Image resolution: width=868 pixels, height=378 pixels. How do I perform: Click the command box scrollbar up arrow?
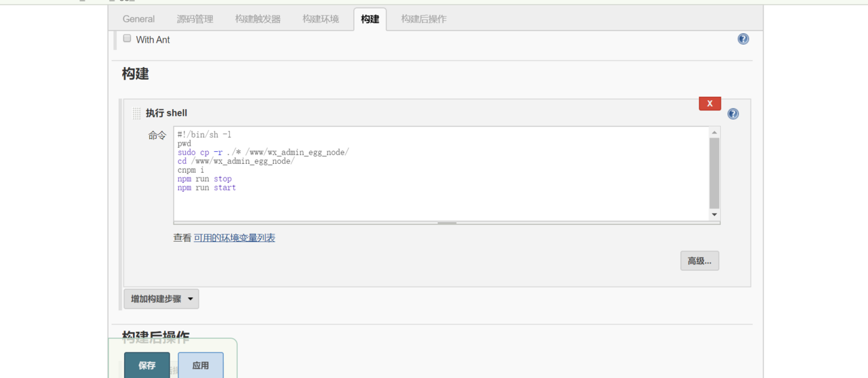(714, 133)
